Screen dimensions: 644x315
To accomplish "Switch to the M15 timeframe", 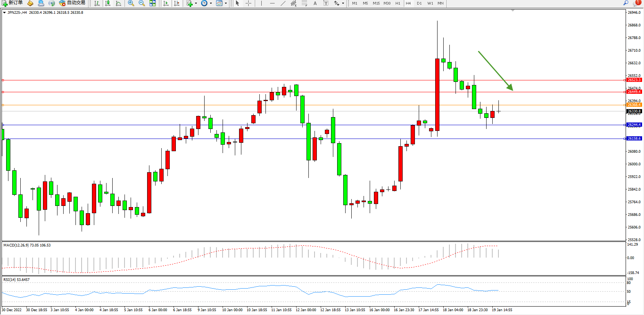I will click(x=376, y=3).
